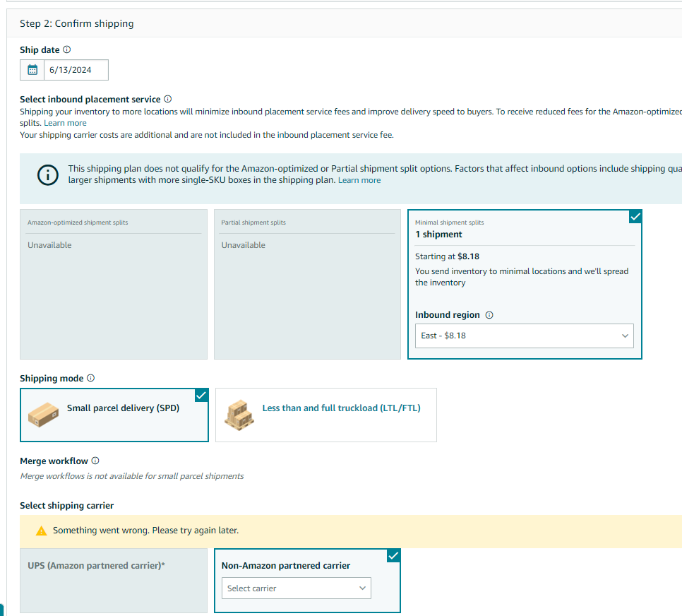The image size is (682, 616).
Task: Open Learn more link in notice banner
Action: tap(359, 180)
